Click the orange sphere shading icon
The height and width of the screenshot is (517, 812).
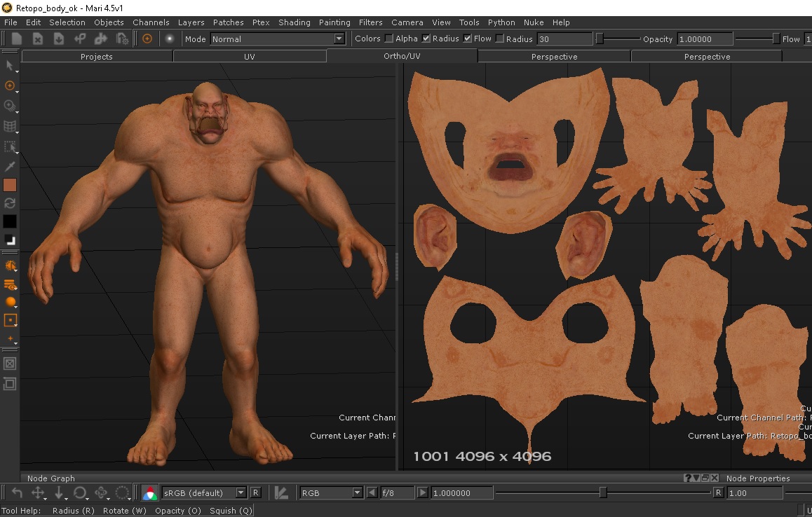pyautogui.click(x=11, y=302)
